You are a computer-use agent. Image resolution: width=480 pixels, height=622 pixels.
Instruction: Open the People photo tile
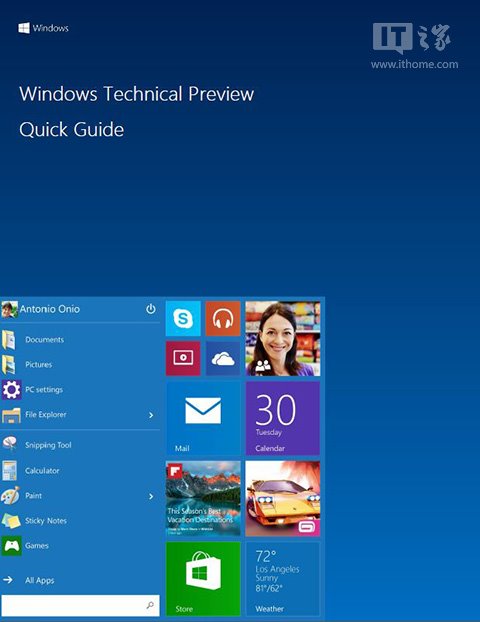tap(282, 338)
